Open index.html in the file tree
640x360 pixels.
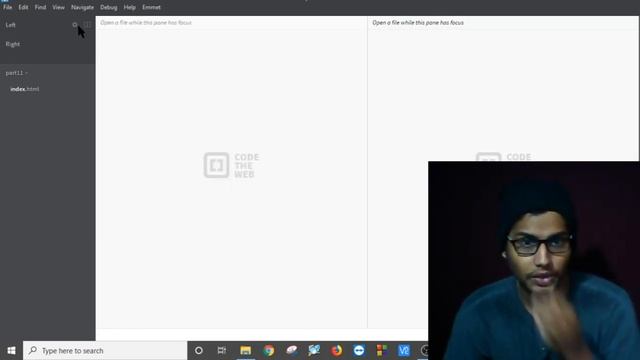tap(25, 89)
